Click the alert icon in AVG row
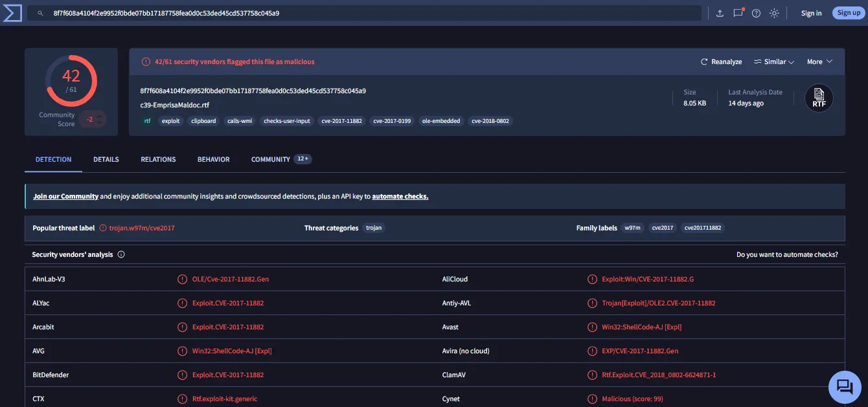868x407 pixels. [183, 351]
